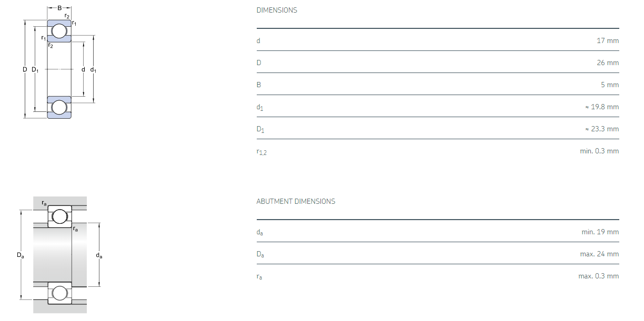Select the DIMENSIONS section heading

click(x=276, y=10)
